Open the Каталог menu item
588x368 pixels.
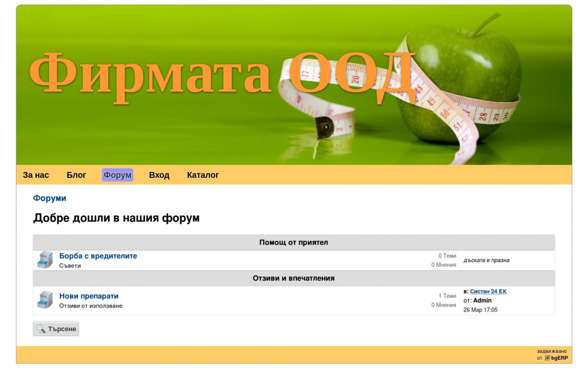[203, 175]
